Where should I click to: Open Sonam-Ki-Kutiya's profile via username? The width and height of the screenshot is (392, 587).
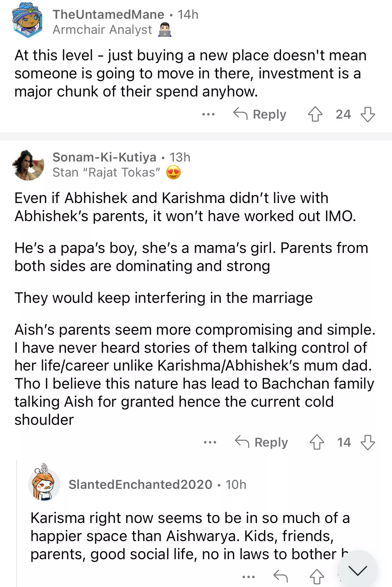pyautogui.click(x=104, y=157)
